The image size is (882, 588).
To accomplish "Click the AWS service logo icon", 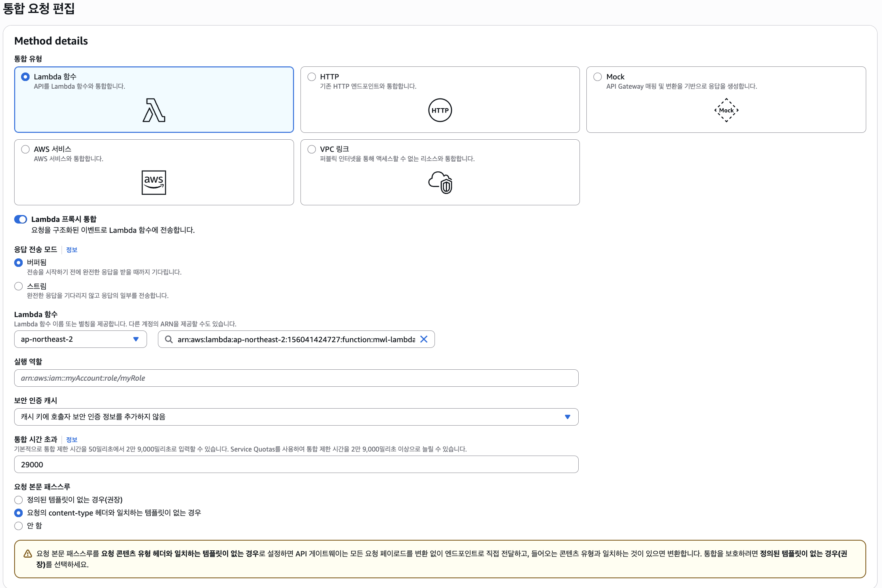I will (x=154, y=182).
